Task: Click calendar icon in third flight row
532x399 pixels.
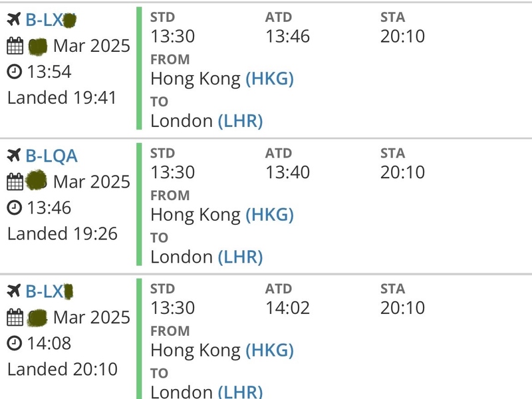Action: (x=15, y=317)
